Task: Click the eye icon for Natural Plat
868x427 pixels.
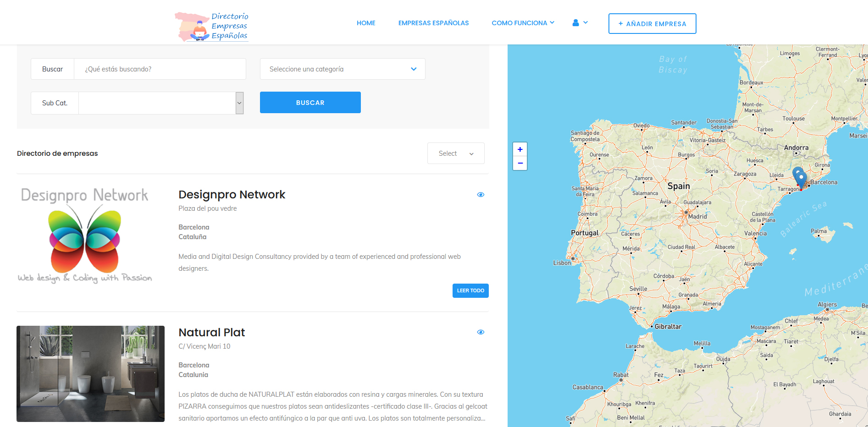Action: coord(481,332)
